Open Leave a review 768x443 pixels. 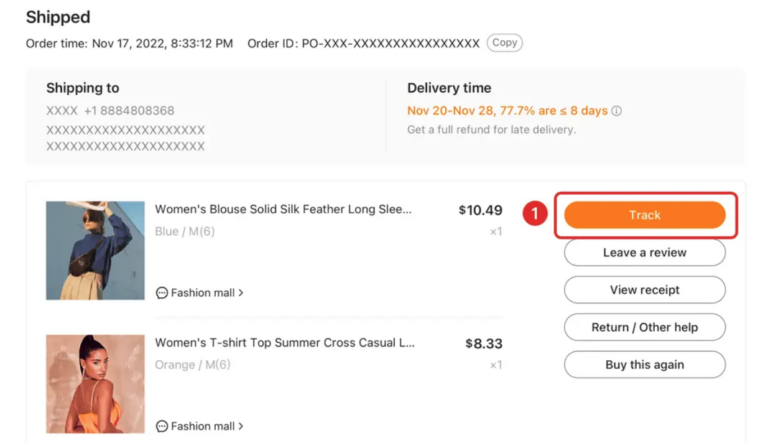tap(644, 253)
